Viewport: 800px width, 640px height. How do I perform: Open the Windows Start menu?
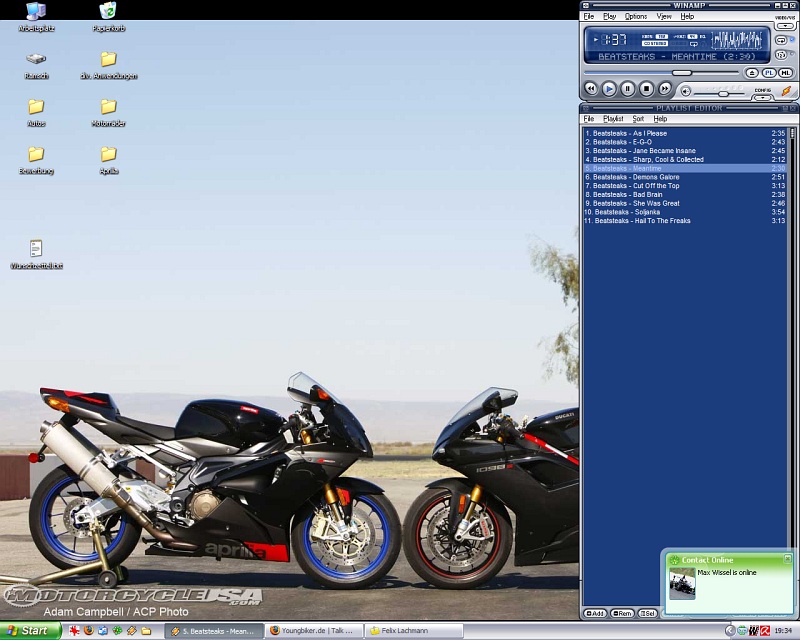click(x=31, y=631)
